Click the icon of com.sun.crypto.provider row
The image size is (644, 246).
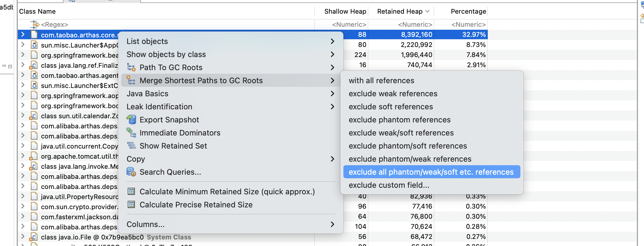[34, 206]
